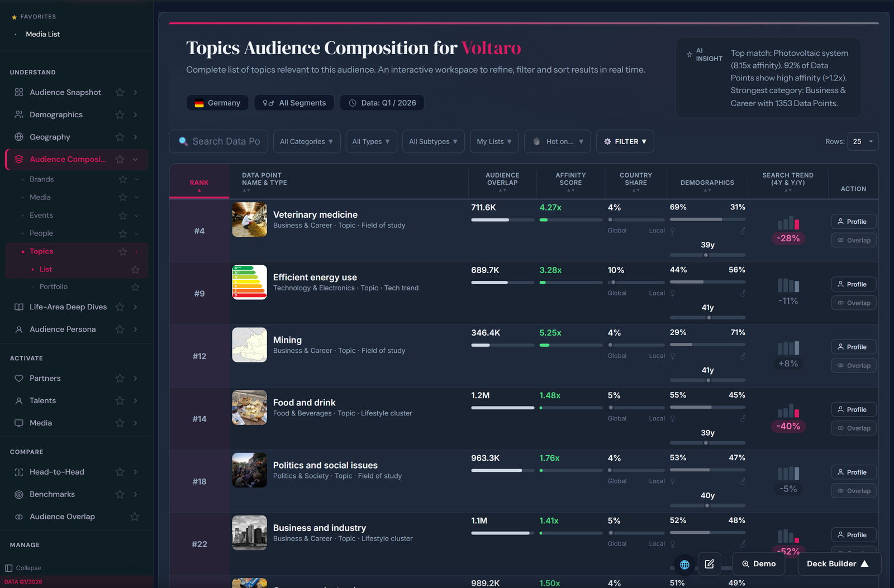Open the All Categories dropdown
The width and height of the screenshot is (894, 588).
pyautogui.click(x=307, y=141)
